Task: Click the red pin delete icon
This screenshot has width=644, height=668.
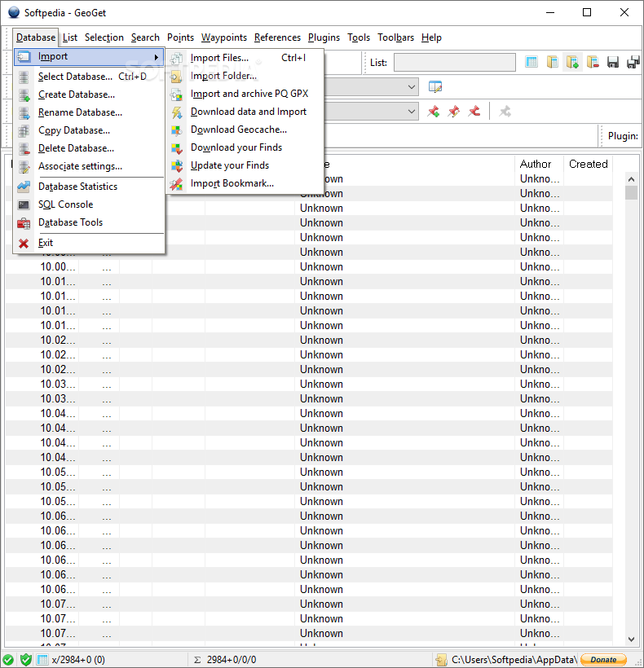Action: (x=474, y=112)
